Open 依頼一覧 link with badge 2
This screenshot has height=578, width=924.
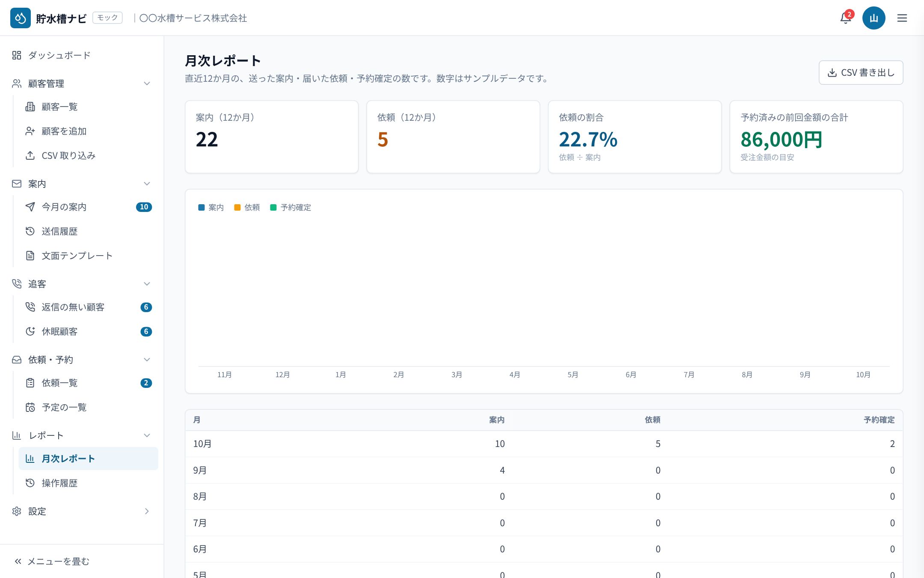tap(89, 383)
